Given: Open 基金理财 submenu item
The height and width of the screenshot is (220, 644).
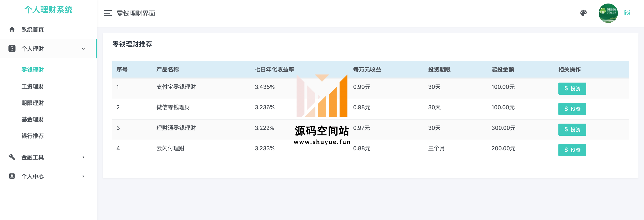Looking at the screenshot, I should 32,119.
